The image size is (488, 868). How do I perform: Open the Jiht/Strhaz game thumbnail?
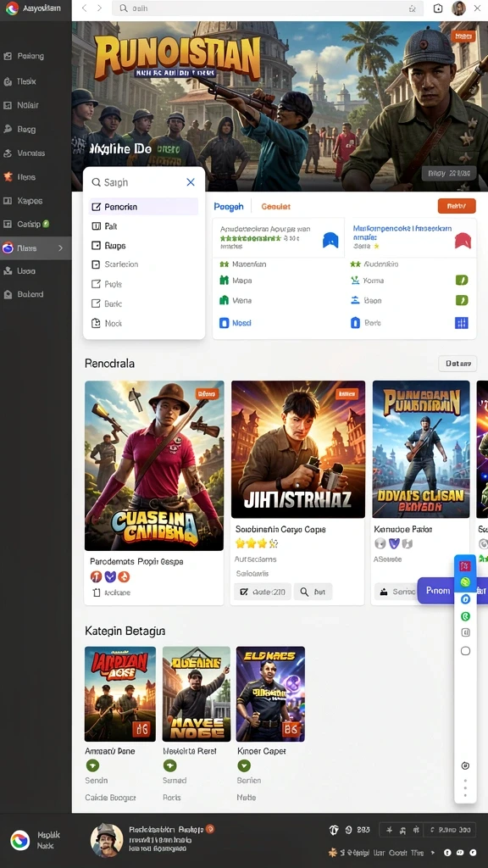298,449
